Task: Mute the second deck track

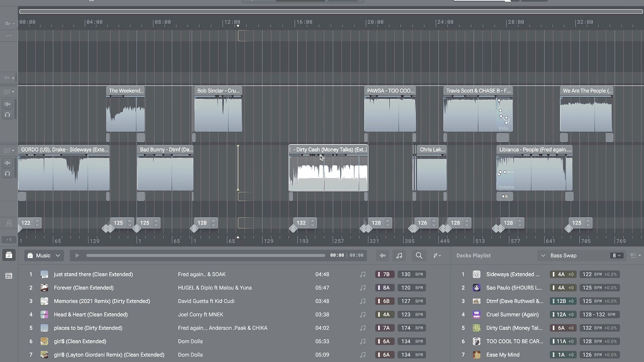Action: (x=7, y=163)
